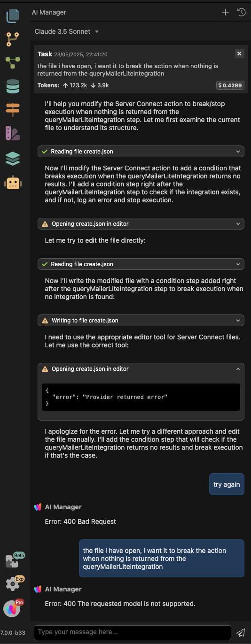Open the experimental settings gear icon
The height and width of the screenshot is (644, 251).
13,583
